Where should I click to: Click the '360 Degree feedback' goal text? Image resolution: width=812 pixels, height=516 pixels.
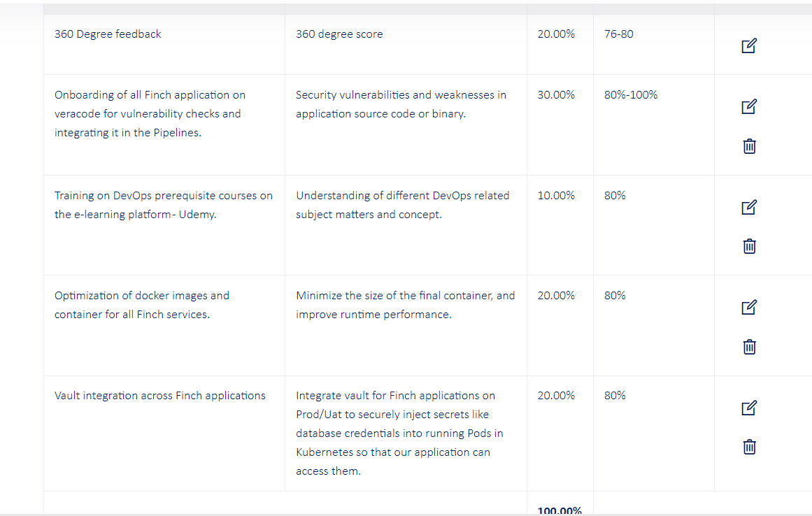coord(108,34)
